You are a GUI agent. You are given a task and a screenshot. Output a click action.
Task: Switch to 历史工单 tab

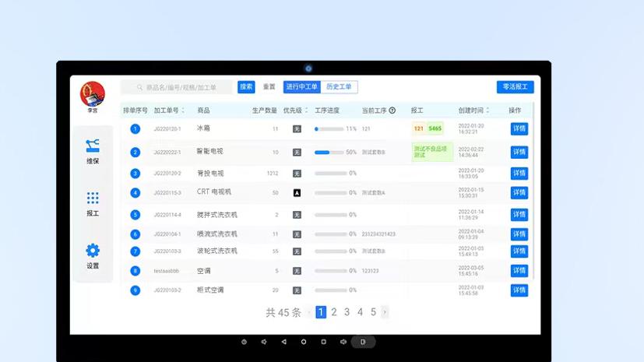(339, 87)
